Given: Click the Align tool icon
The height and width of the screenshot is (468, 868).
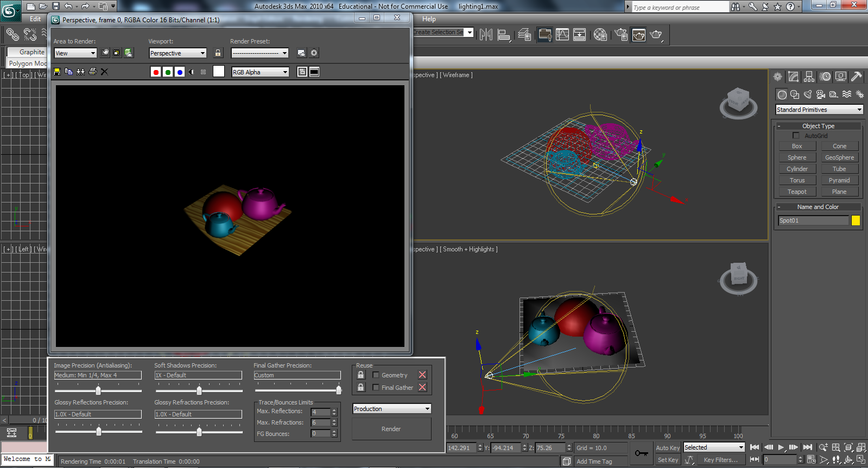Looking at the screenshot, I should [504, 35].
